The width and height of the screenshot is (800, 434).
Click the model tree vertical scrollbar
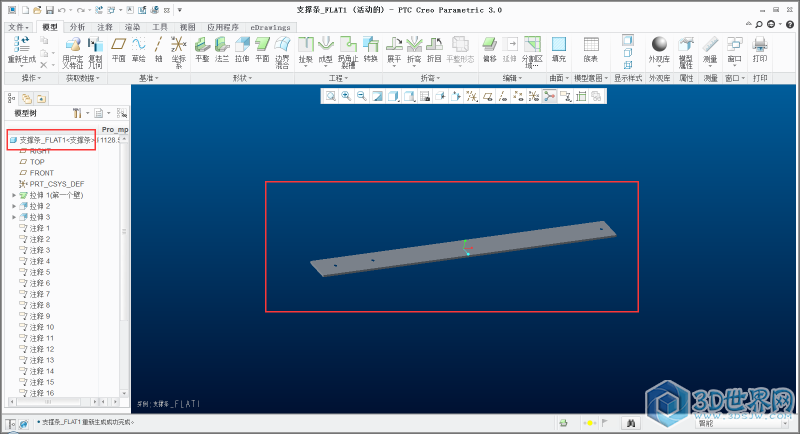tap(124, 250)
